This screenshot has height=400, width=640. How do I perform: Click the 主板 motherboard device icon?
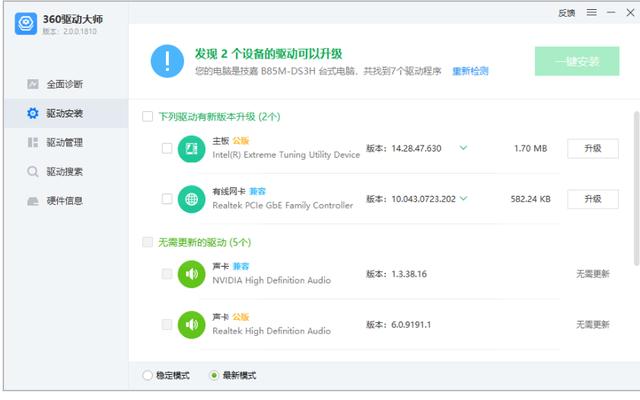point(191,149)
